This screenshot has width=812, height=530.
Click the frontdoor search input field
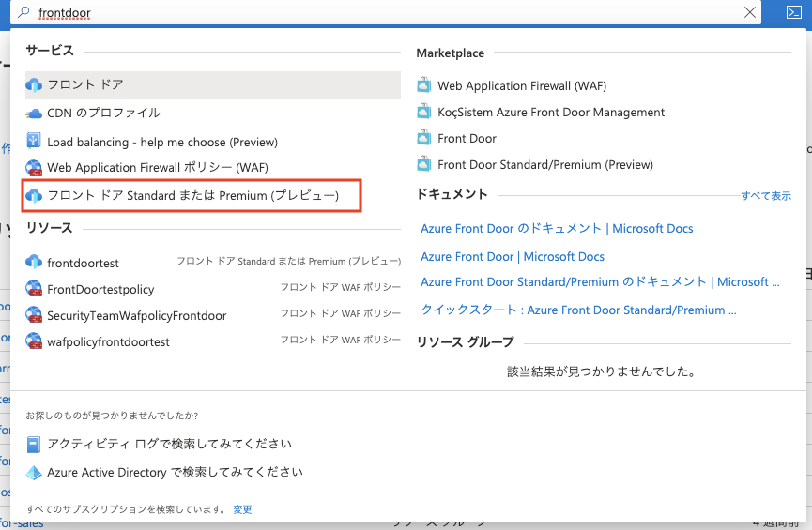[x=386, y=12]
